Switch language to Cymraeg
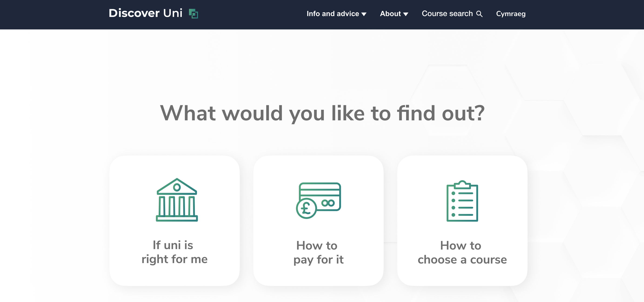Image resolution: width=644 pixels, height=302 pixels. [511, 14]
